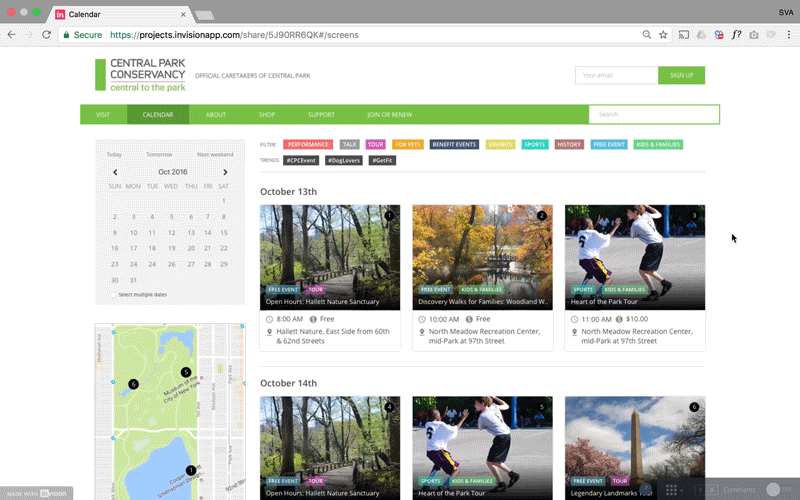
Task: Go back with browser back arrow
Action: (x=11, y=35)
